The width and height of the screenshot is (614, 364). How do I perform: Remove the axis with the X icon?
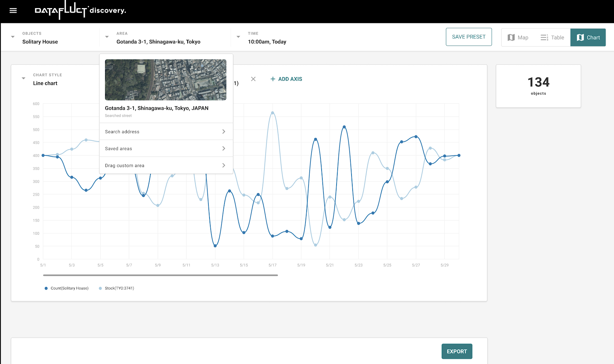pyautogui.click(x=253, y=79)
